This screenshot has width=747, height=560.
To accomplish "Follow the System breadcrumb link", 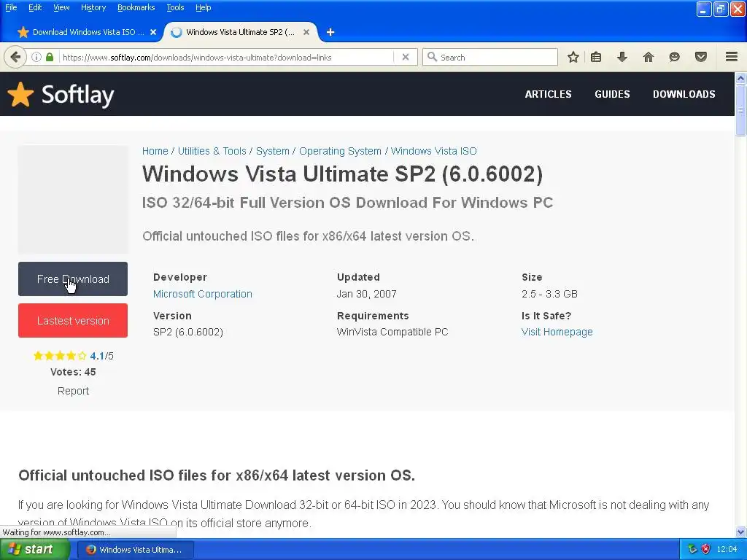I will point(273,151).
